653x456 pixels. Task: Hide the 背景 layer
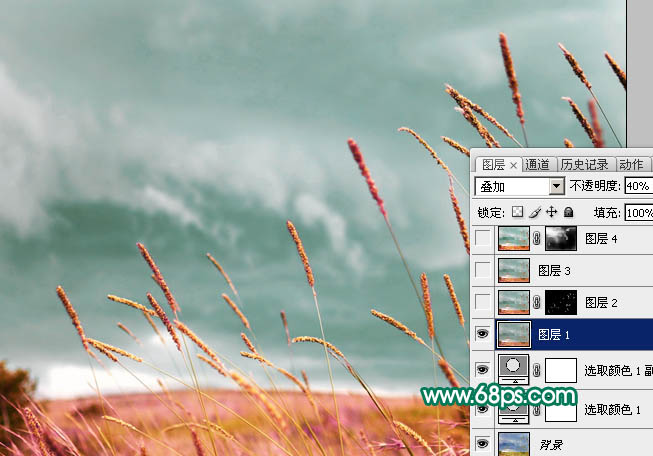[483, 443]
